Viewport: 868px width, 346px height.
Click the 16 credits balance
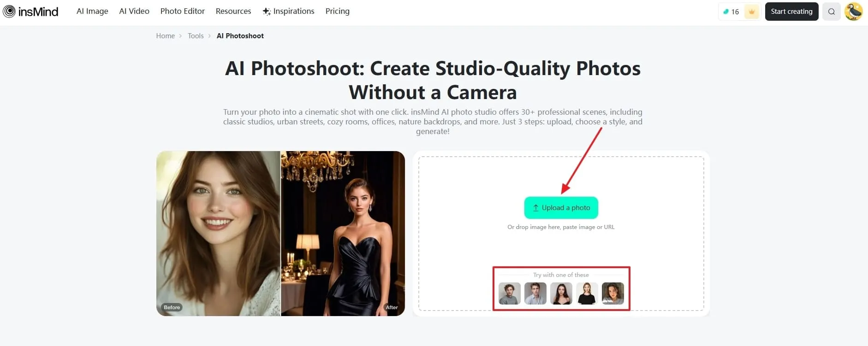pyautogui.click(x=731, y=12)
